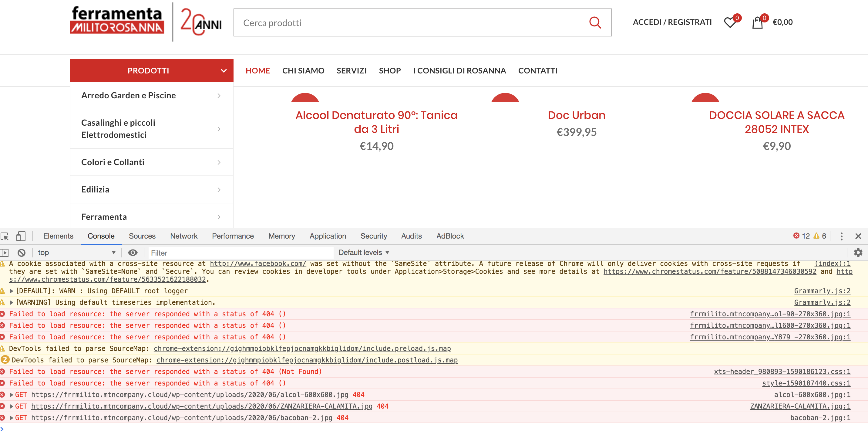Open DevTools three-dot customize menu
The width and height of the screenshot is (868, 445).
pyautogui.click(x=841, y=236)
